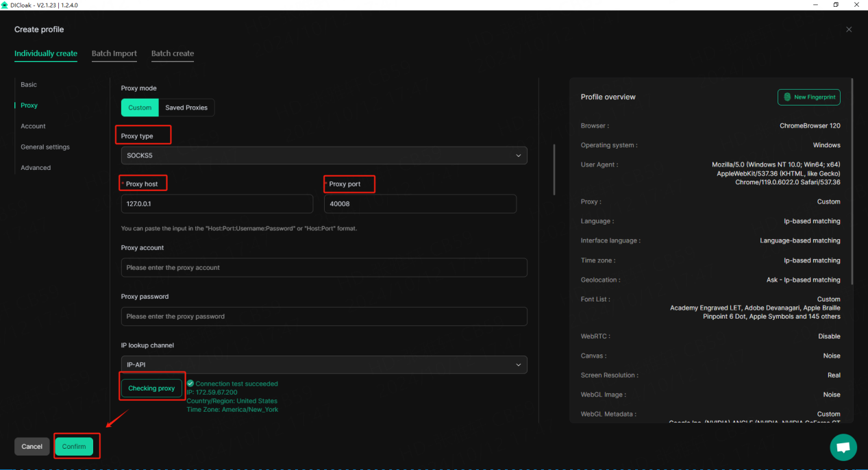Switch to Saved Proxies mode

[x=186, y=108]
